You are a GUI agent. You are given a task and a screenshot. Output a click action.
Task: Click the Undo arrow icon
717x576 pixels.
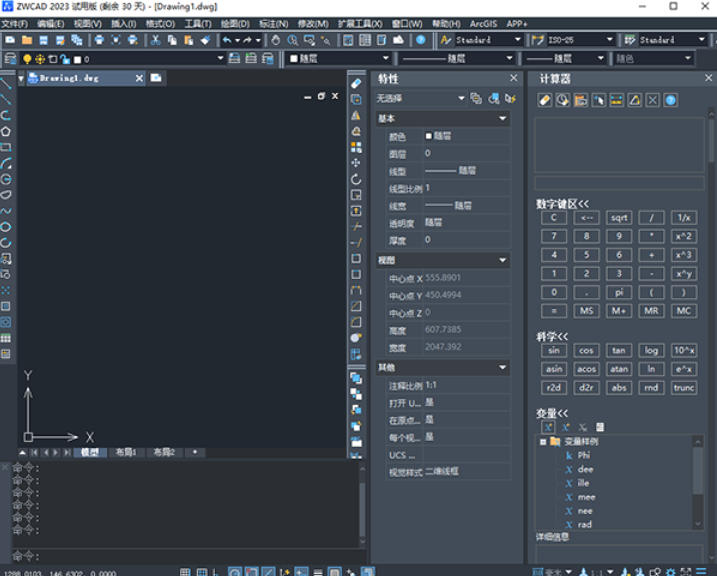click(x=227, y=40)
